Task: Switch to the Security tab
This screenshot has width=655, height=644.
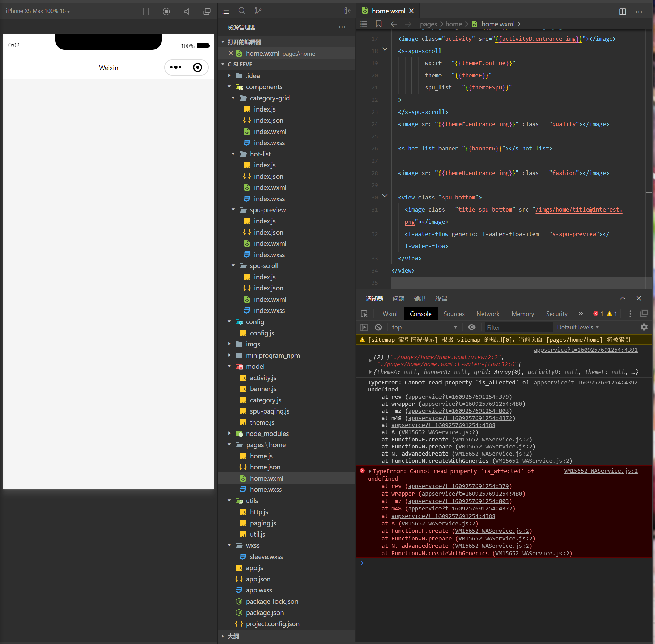Action: [557, 314]
